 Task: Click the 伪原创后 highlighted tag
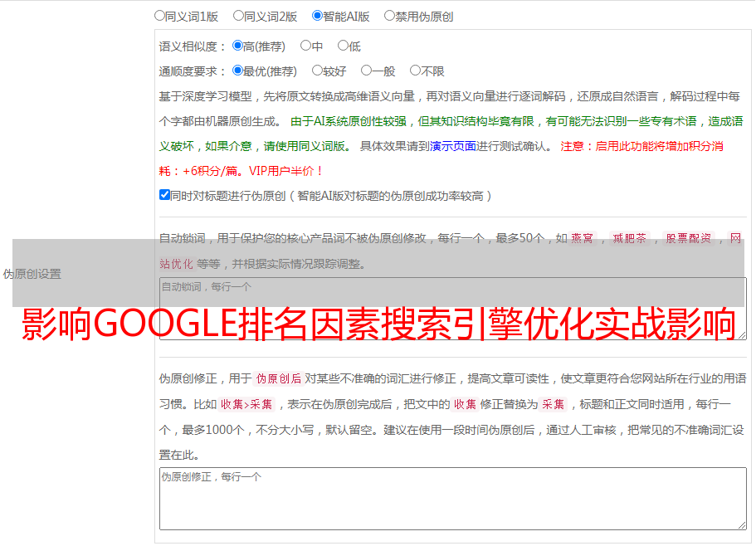click(279, 378)
